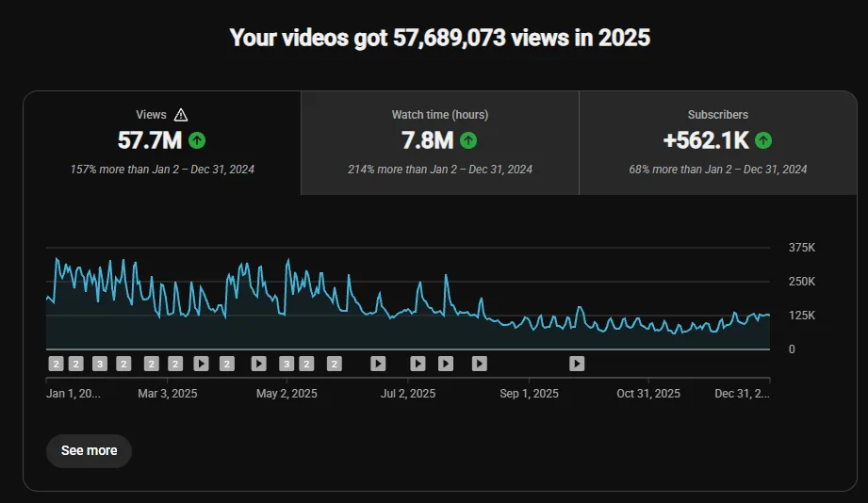This screenshot has width=868, height=503.
Task: Click the 'Jul 2, 2025' date label
Action: pyautogui.click(x=408, y=394)
